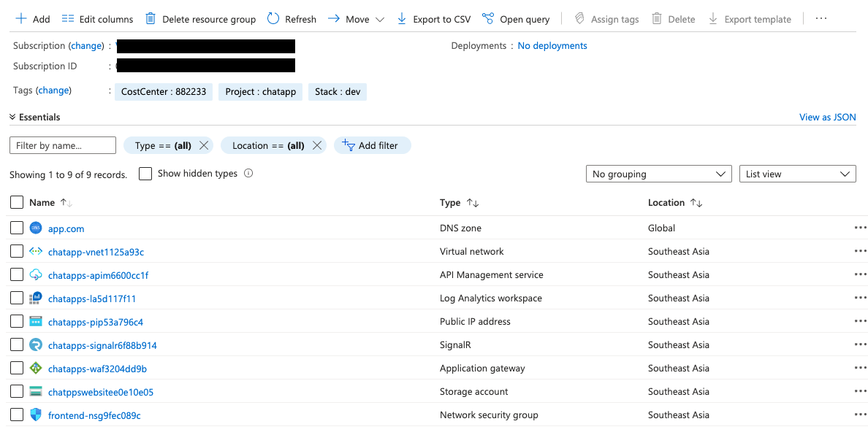The width and height of the screenshot is (868, 443).
Task: Click the Add plus icon
Action: coord(21,19)
